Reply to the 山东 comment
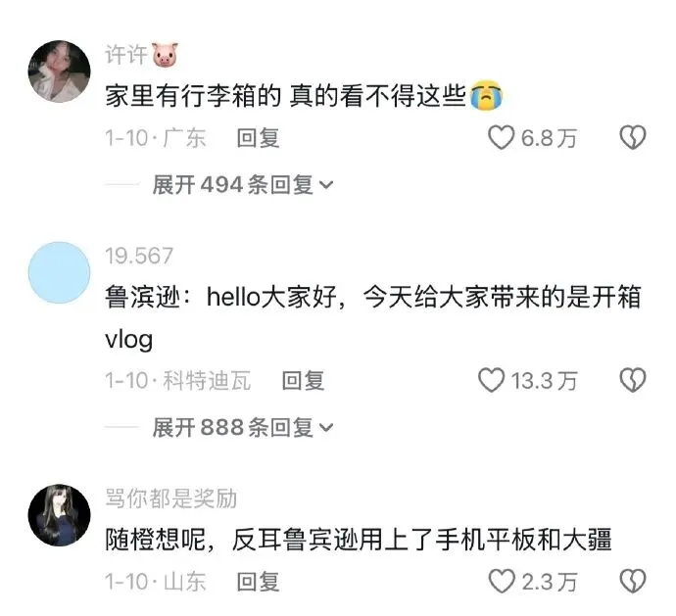The height and width of the screenshot is (616, 676). coord(258,582)
